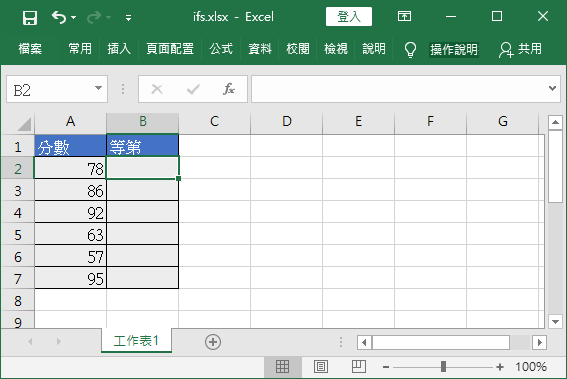Viewport: 567px width, 379px height.
Task: Switch to the 常用 ribbon tab
Action: tap(80, 48)
